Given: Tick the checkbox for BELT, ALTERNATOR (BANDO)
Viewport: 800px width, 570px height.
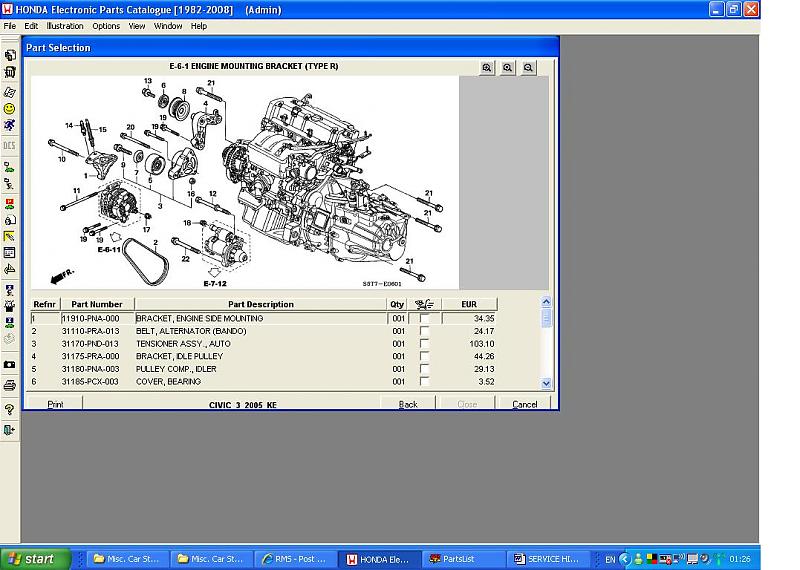Looking at the screenshot, I should pyautogui.click(x=424, y=331).
